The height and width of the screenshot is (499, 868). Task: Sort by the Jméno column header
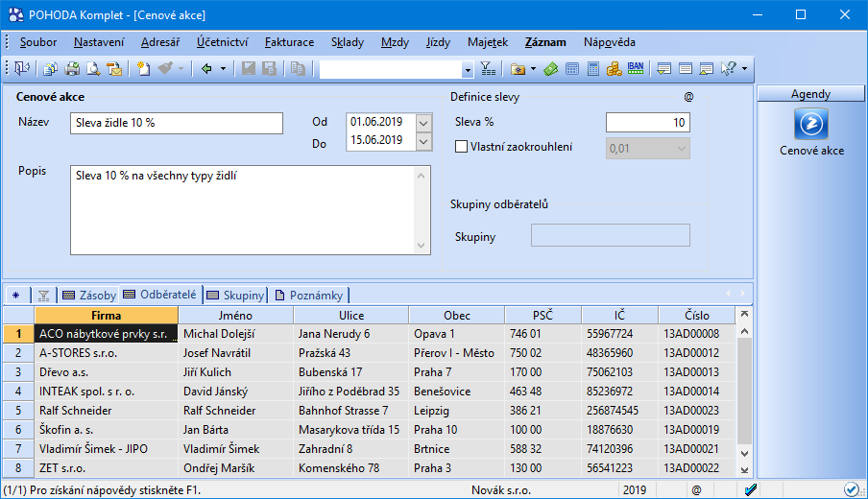point(235,316)
